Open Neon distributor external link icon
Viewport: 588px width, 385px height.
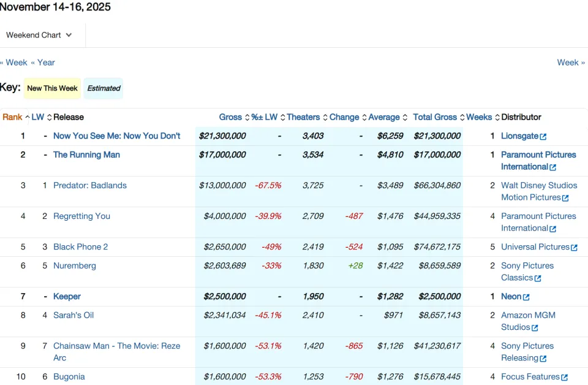[x=526, y=297]
